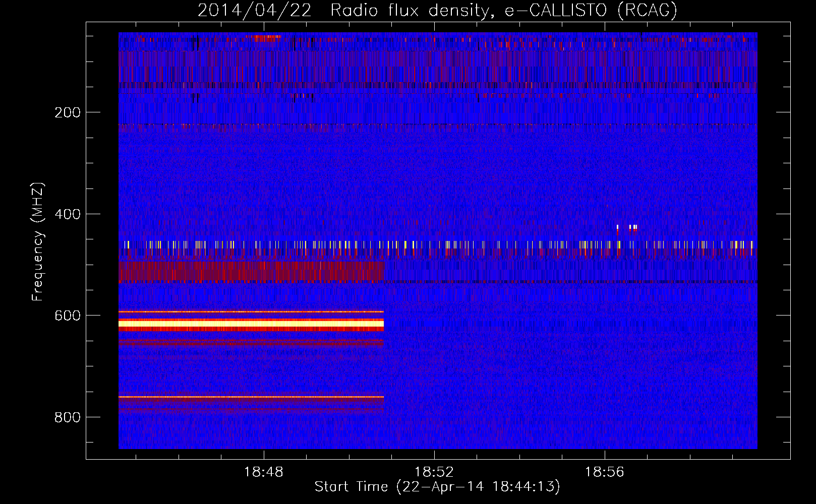Select the 800 frequency tick label
This screenshot has height=504, width=816.
(x=68, y=417)
